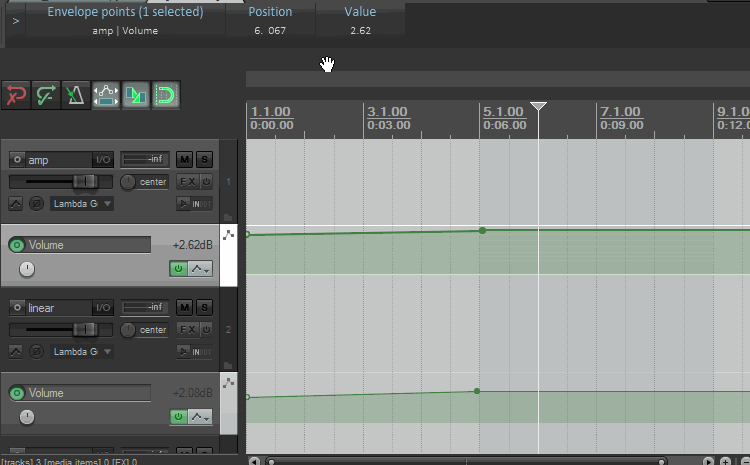Open FX chain for amp track
Image resolution: width=750 pixels, height=465 pixels.
(x=188, y=182)
